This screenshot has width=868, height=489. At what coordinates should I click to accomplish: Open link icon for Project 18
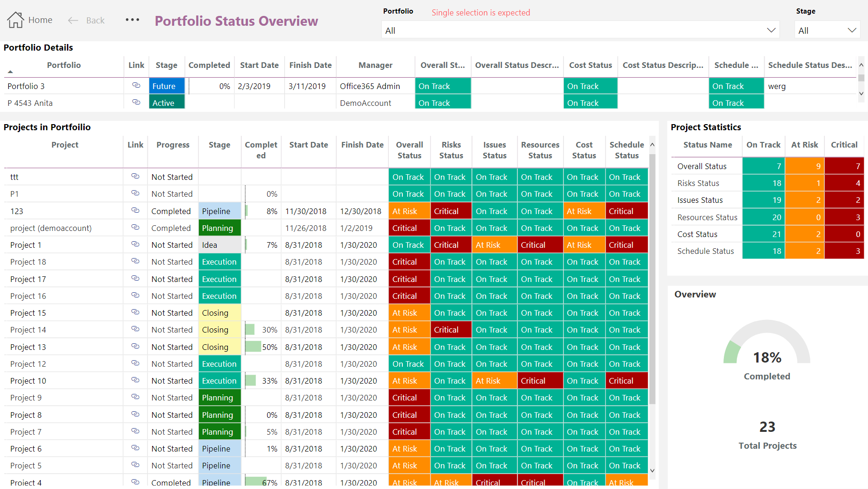[x=135, y=261]
